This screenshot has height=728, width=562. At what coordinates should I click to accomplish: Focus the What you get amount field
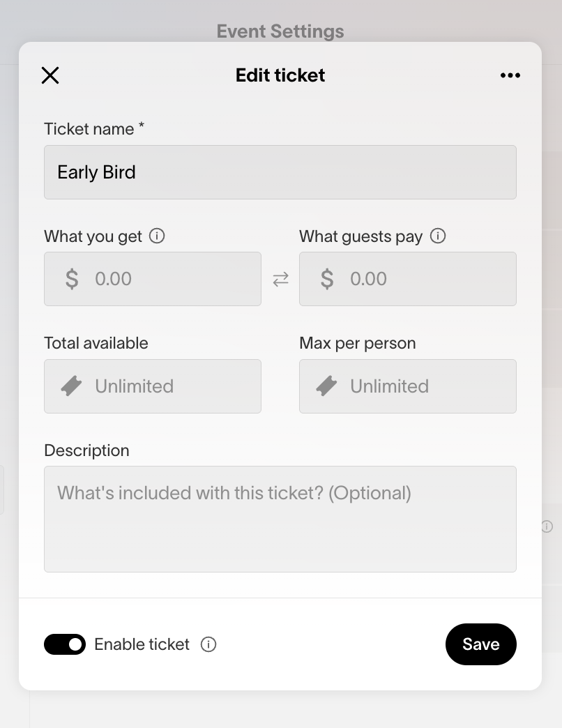pos(167,279)
